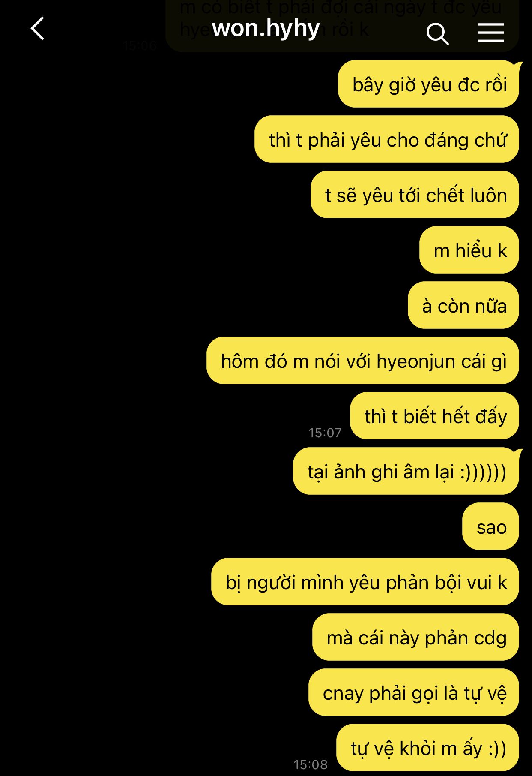Open search in the chat

click(437, 34)
